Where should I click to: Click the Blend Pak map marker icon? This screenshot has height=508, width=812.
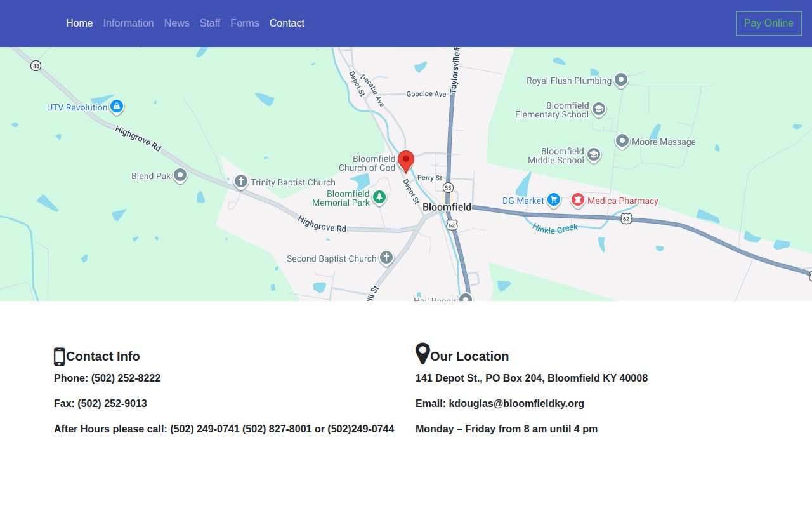click(180, 175)
